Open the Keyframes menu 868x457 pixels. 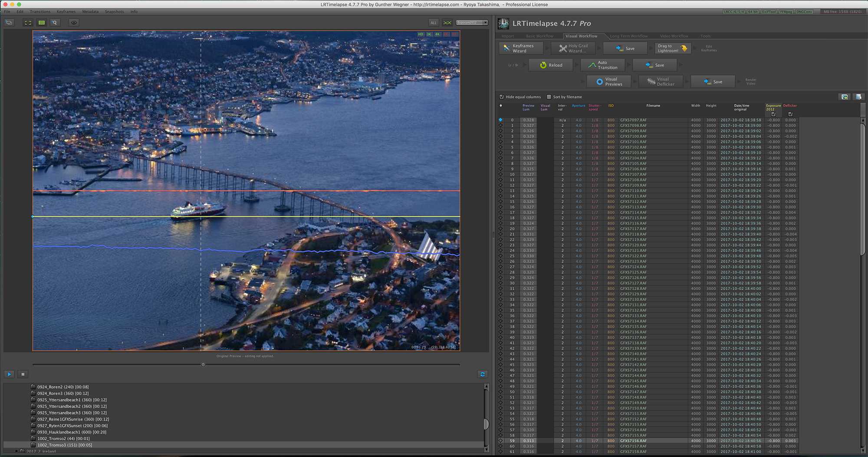[x=66, y=12]
